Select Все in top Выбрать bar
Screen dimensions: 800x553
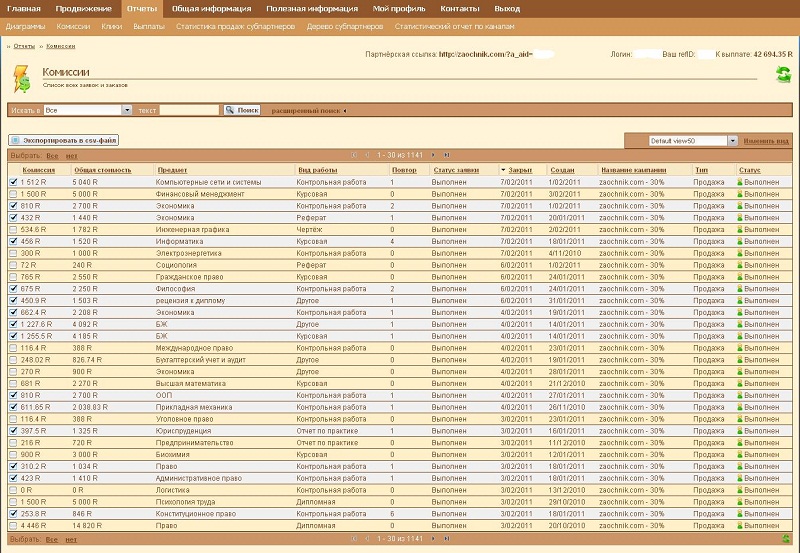tap(52, 156)
